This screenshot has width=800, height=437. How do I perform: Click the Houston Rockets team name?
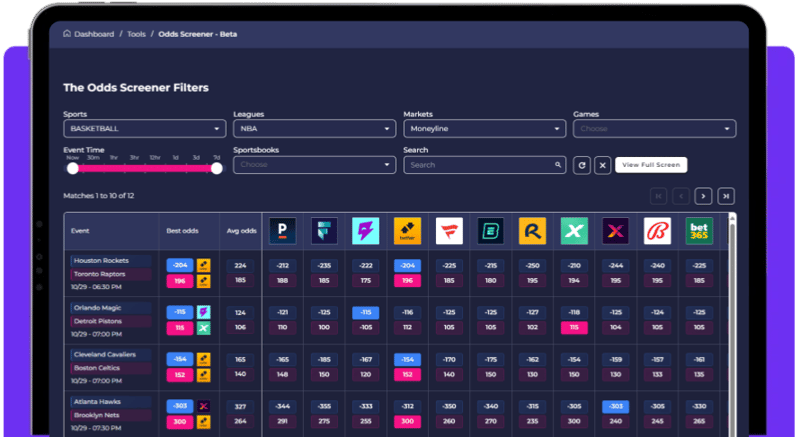click(x=101, y=261)
